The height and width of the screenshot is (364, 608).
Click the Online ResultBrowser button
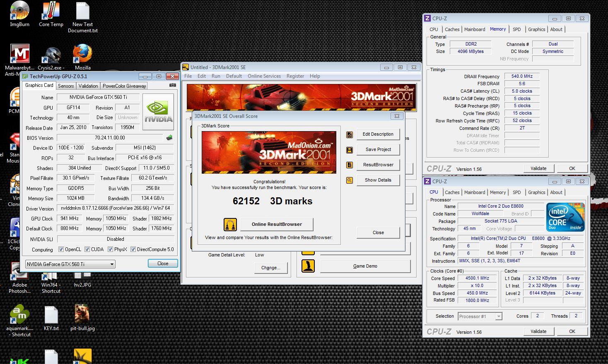(x=277, y=225)
